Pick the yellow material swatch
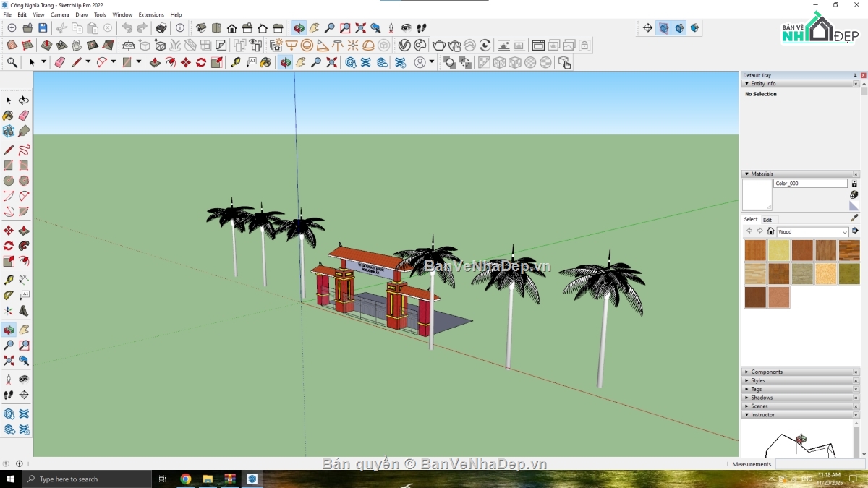868x488 pixels. pyautogui.click(x=778, y=250)
